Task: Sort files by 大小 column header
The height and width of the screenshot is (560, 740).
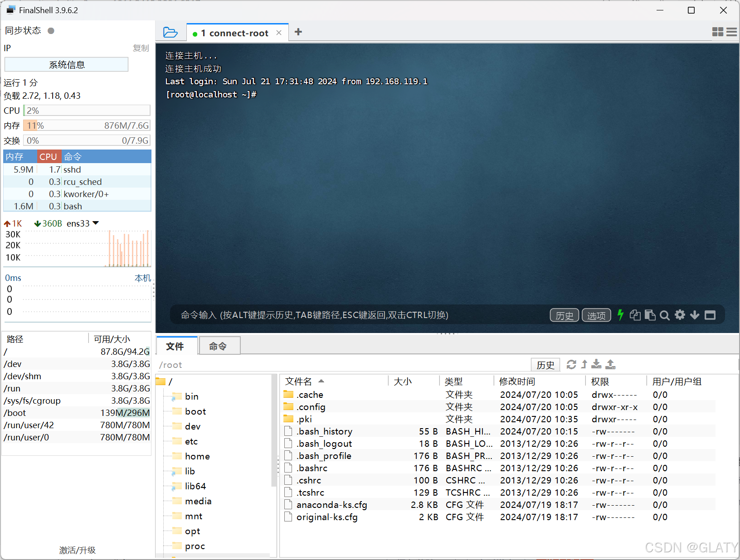Action: point(414,381)
